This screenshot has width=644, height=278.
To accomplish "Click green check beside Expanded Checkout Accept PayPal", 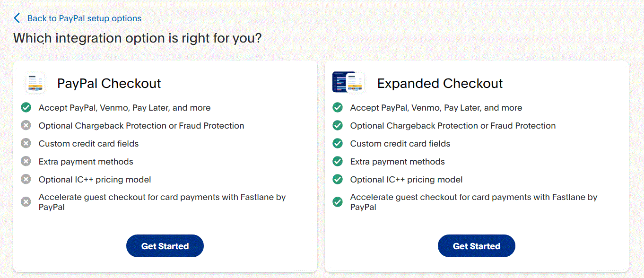I will tap(338, 108).
